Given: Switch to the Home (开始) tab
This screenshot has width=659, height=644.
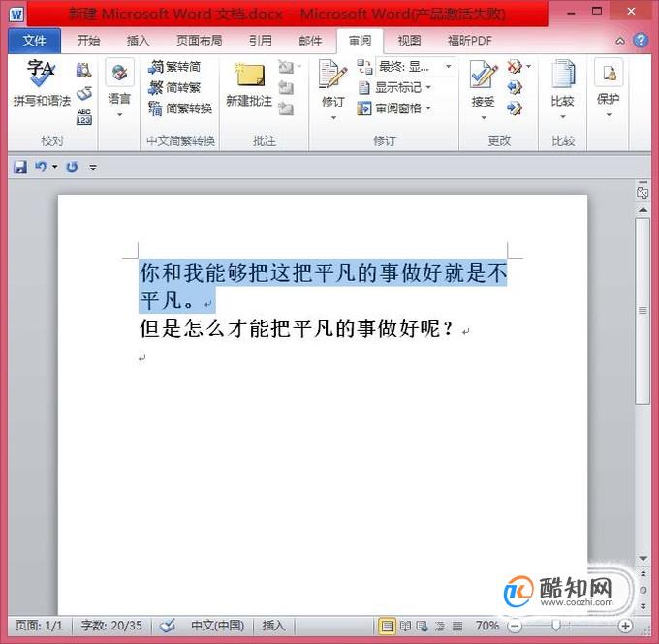Looking at the screenshot, I should pos(89,41).
